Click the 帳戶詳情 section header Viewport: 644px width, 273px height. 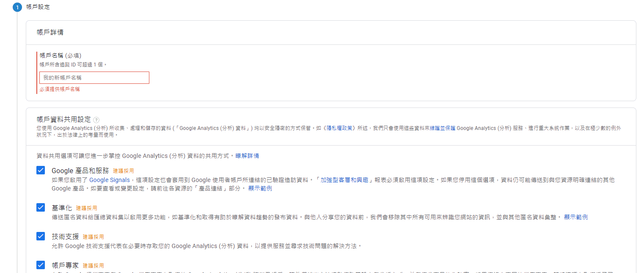point(50,33)
